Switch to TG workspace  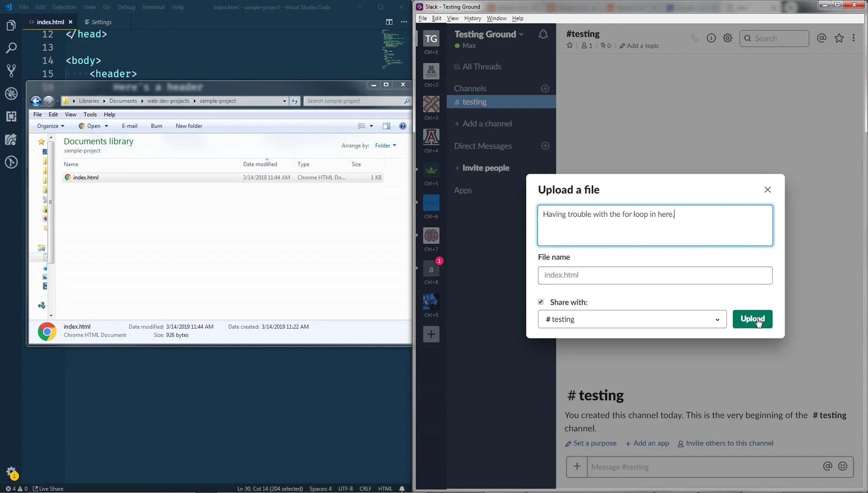click(x=431, y=38)
